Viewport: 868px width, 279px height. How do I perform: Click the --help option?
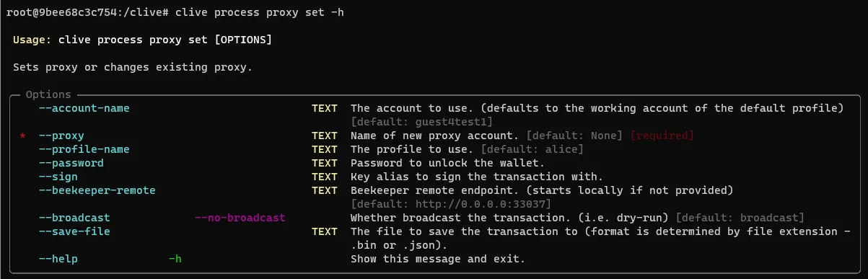[x=58, y=259]
